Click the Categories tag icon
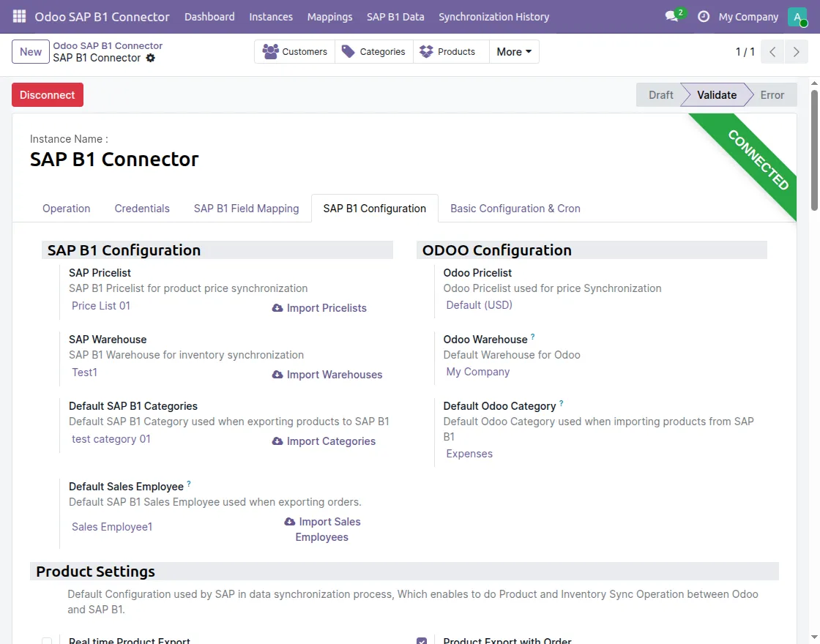This screenshot has width=820, height=644. [348, 51]
